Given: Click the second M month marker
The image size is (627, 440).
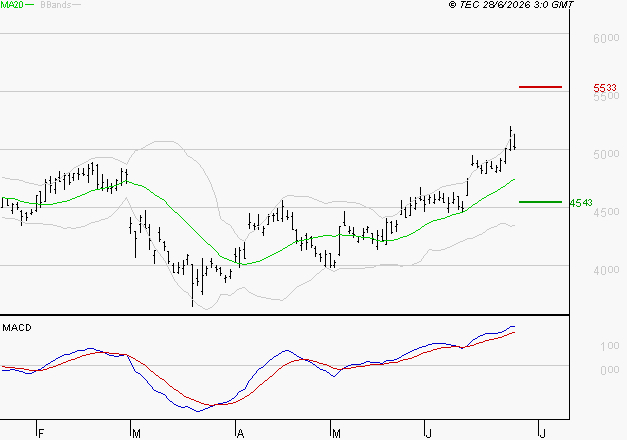Looking at the screenshot, I should point(336,434).
